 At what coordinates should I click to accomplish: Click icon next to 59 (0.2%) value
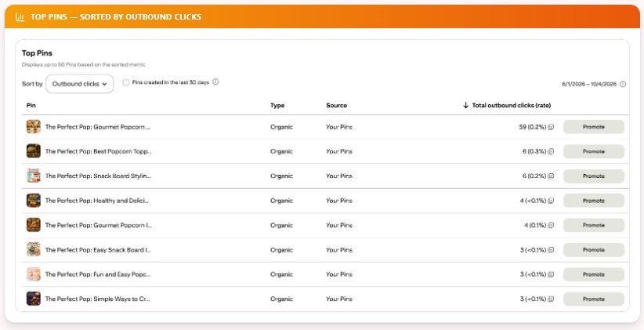click(552, 127)
